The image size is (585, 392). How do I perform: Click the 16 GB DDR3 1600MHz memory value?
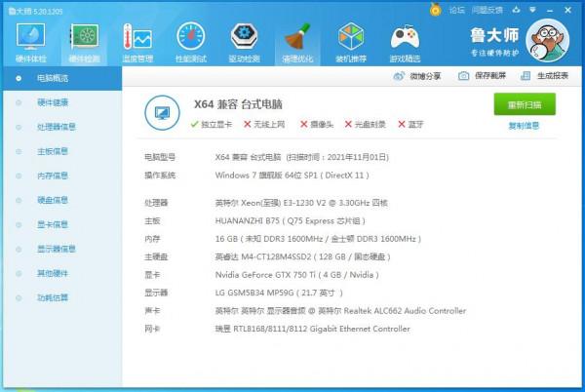318,239
